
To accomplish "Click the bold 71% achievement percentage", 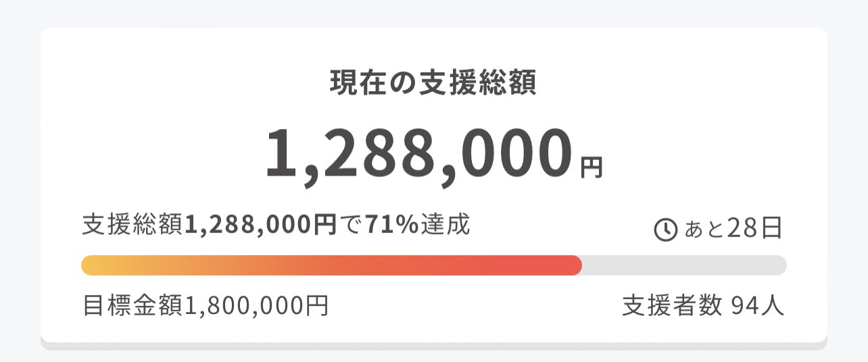I will (391, 225).
